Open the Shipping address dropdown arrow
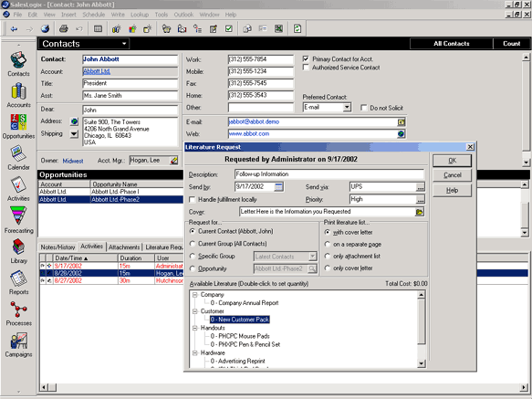 point(74,134)
